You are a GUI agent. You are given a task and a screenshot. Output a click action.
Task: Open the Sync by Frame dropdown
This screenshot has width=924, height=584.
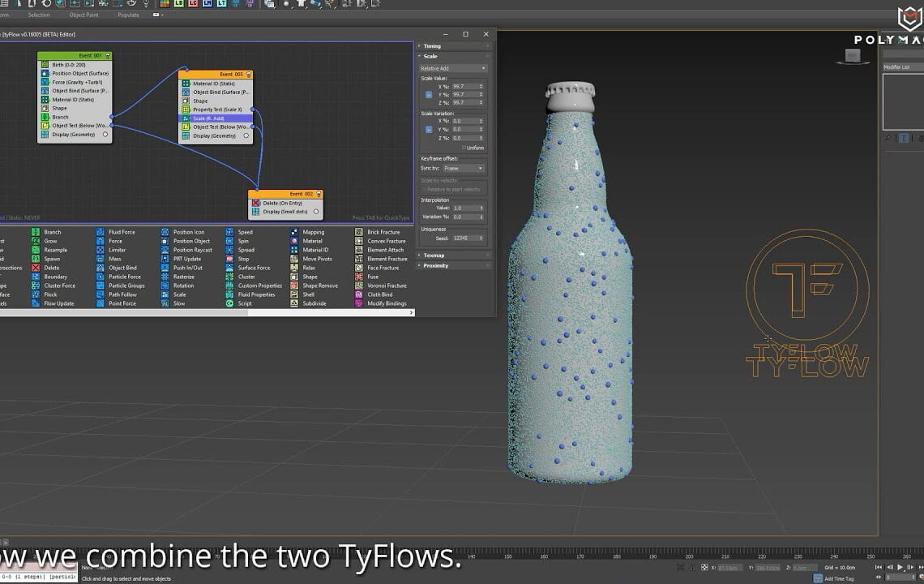point(463,168)
